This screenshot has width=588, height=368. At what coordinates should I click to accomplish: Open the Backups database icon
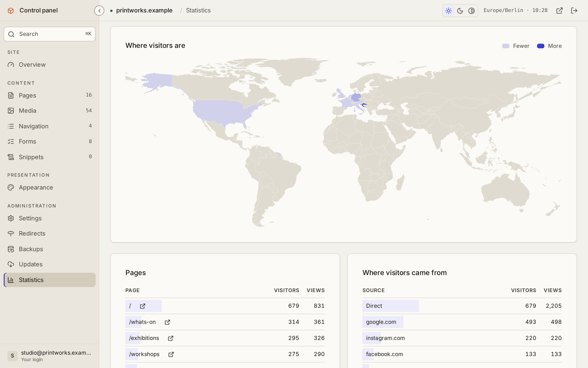11,249
